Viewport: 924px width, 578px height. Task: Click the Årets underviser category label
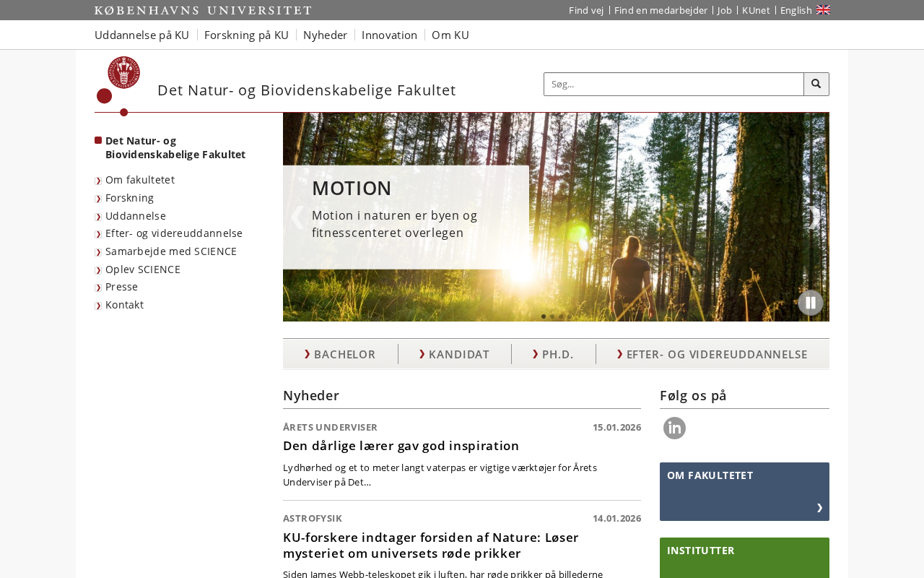(330, 427)
